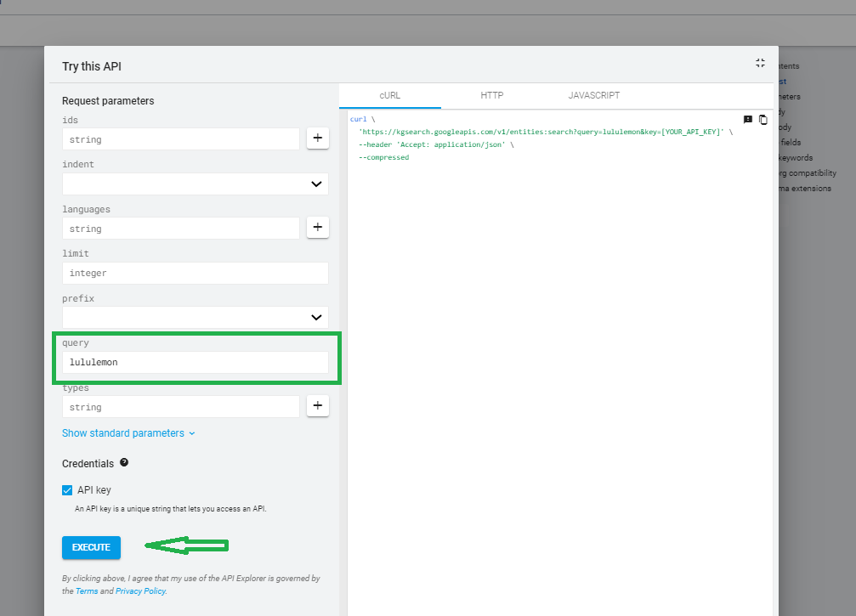
Task: Copy the cURL code sample
Action: (x=763, y=120)
